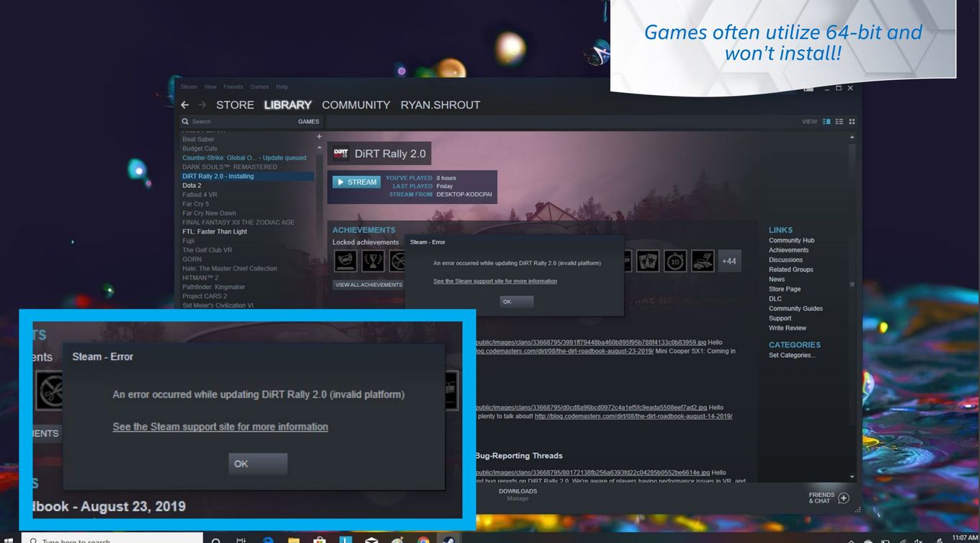Open the Community Guides link
The width and height of the screenshot is (980, 543).
pos(796,309)
